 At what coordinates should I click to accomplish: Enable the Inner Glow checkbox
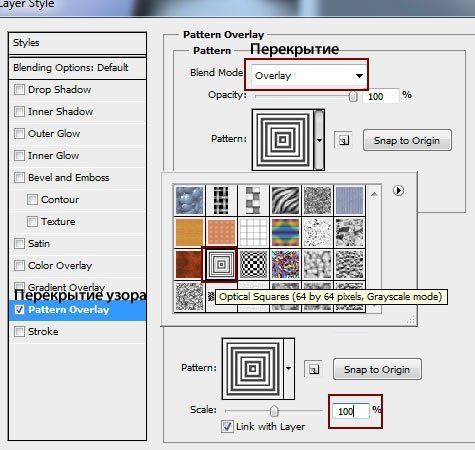point(19,155)
